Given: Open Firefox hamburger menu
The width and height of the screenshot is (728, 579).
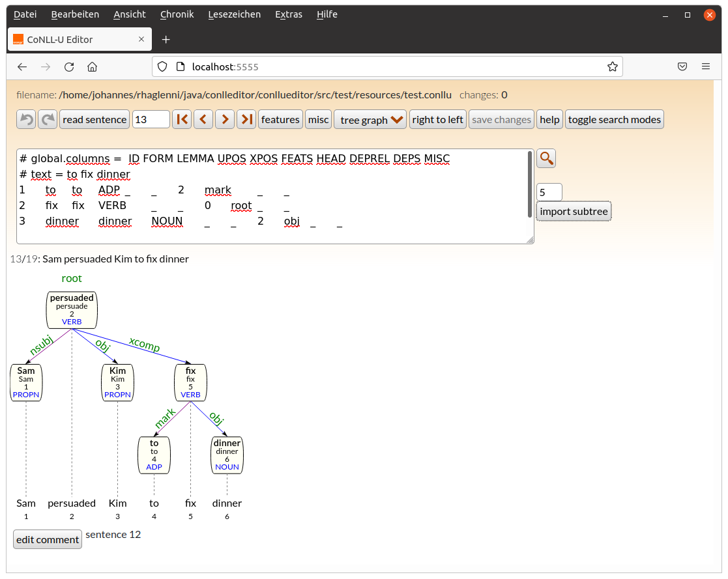Looking at the screenshot, I should [x=706, y=67].
